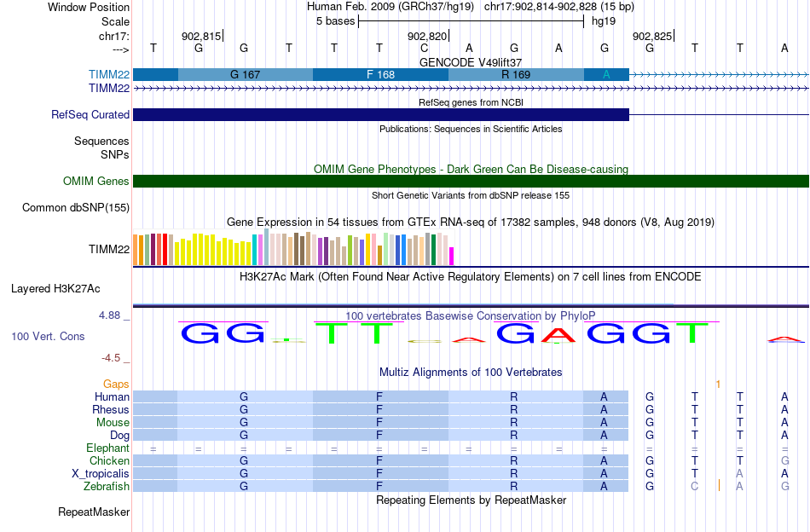Image resolution: width=810 pixels, height=532 pixels.
Task: Click the GTEx Gene Expression track title
Action: tap(471, 223)
